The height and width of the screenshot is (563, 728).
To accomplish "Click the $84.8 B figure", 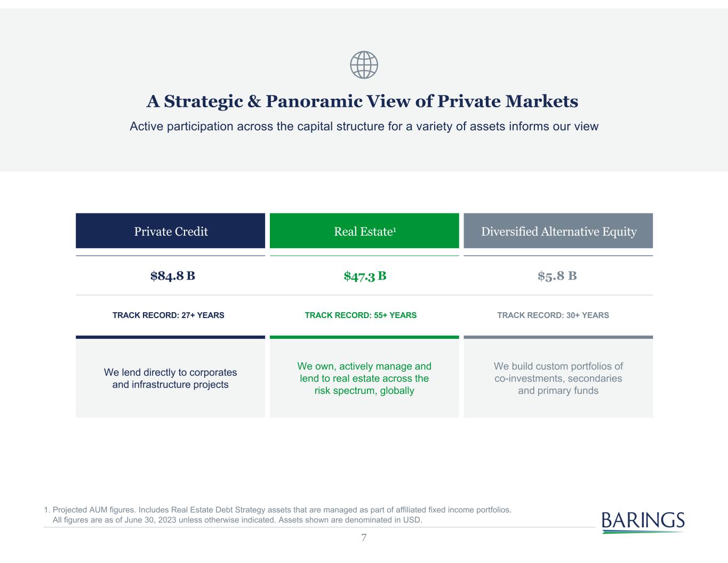I will 173,276.
